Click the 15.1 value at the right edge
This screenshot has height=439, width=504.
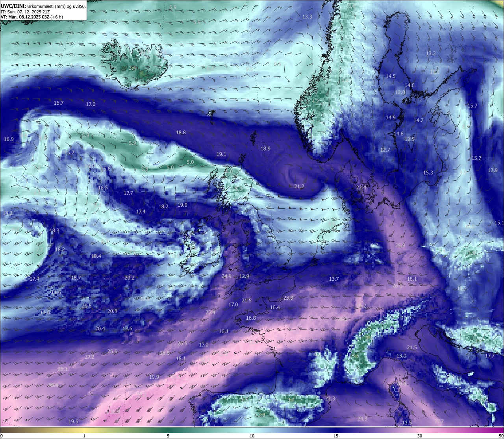point(499,222)
